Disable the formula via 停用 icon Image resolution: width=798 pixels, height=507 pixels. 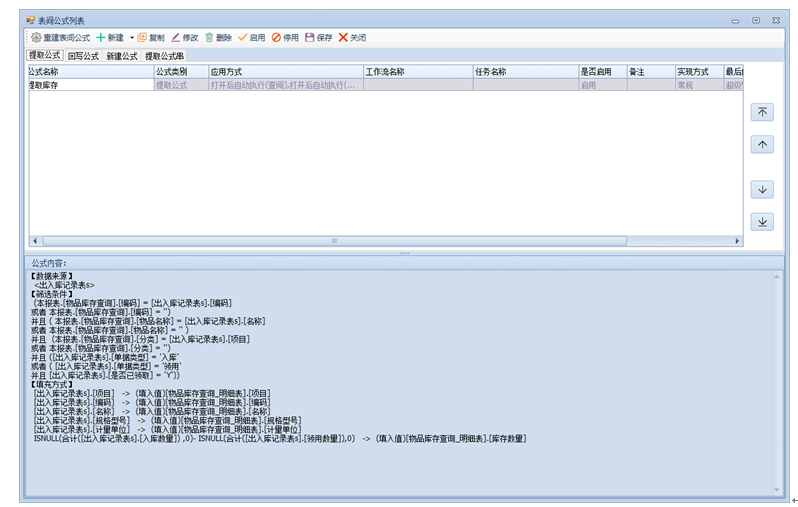point(276,38)
